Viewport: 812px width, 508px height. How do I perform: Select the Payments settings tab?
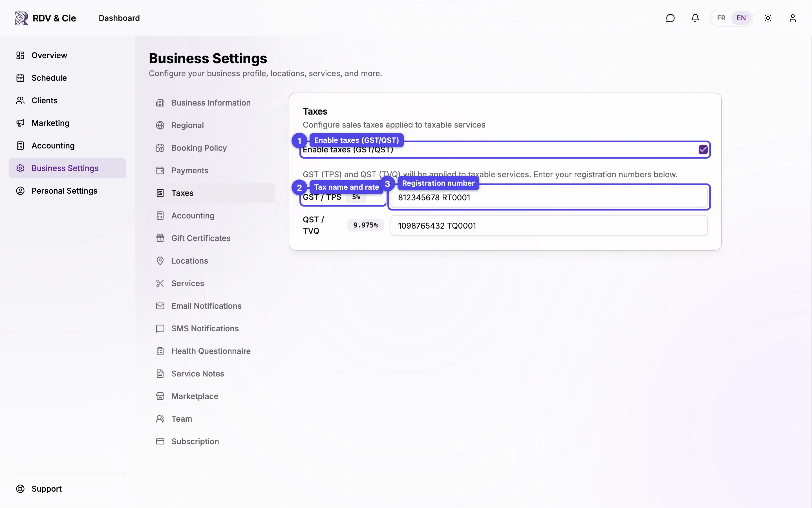click(x=212, y=170)
